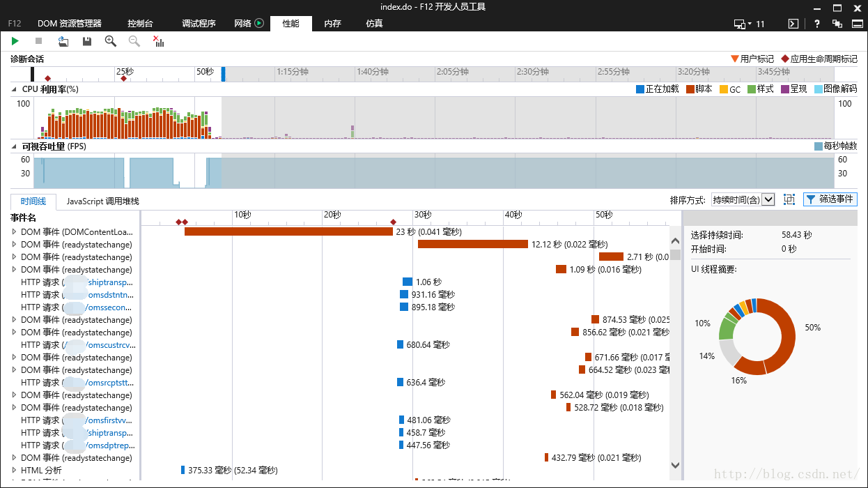868x488 pixels.
Task: Click the unpin developer tools icon
Action: click(837, 24)
